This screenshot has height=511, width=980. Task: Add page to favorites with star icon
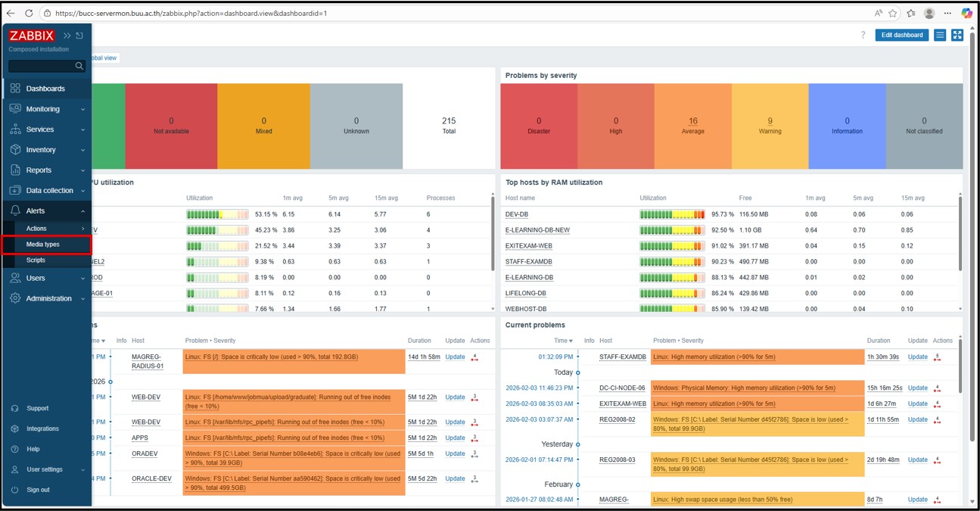pyautogui.click(x=893, y=13)
